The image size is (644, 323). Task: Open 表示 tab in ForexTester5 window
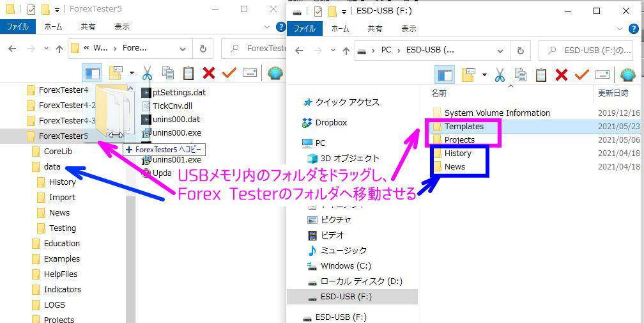(122, 27)
